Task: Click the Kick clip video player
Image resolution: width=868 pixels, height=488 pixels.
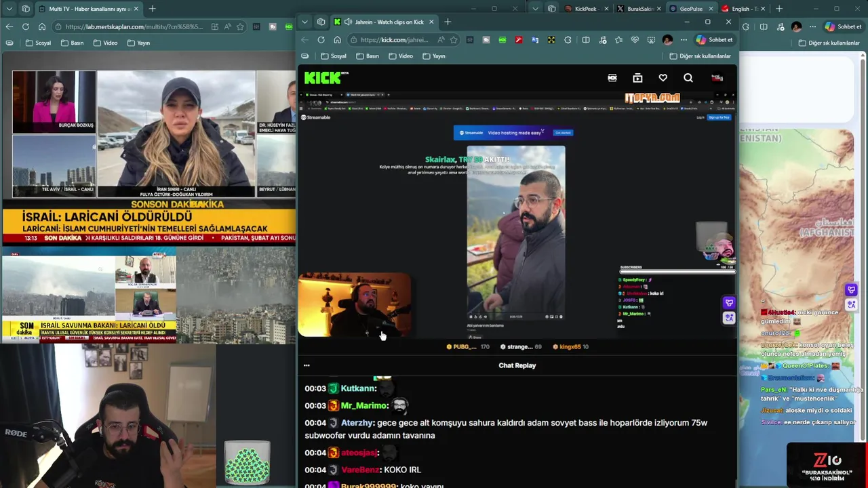Action: [x=517, y=213]
